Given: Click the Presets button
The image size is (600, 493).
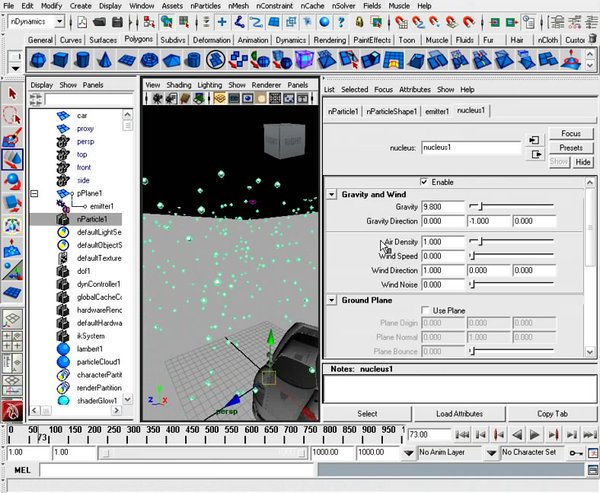Looking at the screenshot, I should (x=571, y=147).
